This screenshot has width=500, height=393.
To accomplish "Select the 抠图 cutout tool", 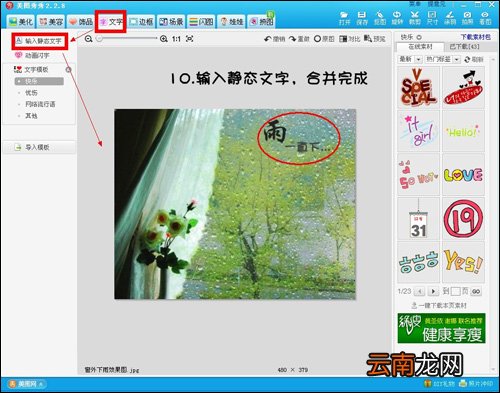I will pyautogui.click(x=379, y=18).
